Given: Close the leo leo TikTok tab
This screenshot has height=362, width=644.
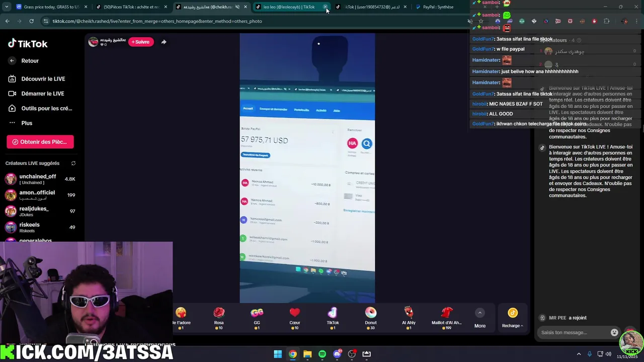Looking at the screenshot, I should 326,7.
